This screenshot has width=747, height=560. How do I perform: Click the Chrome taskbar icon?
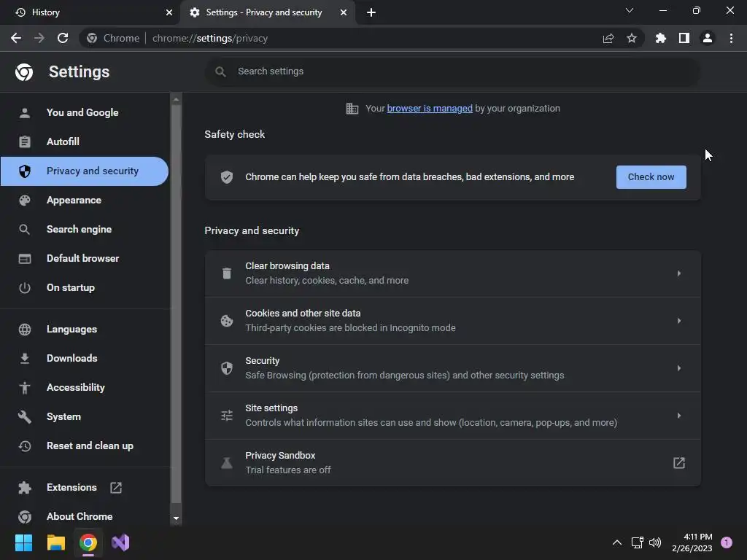coord(88,542)
